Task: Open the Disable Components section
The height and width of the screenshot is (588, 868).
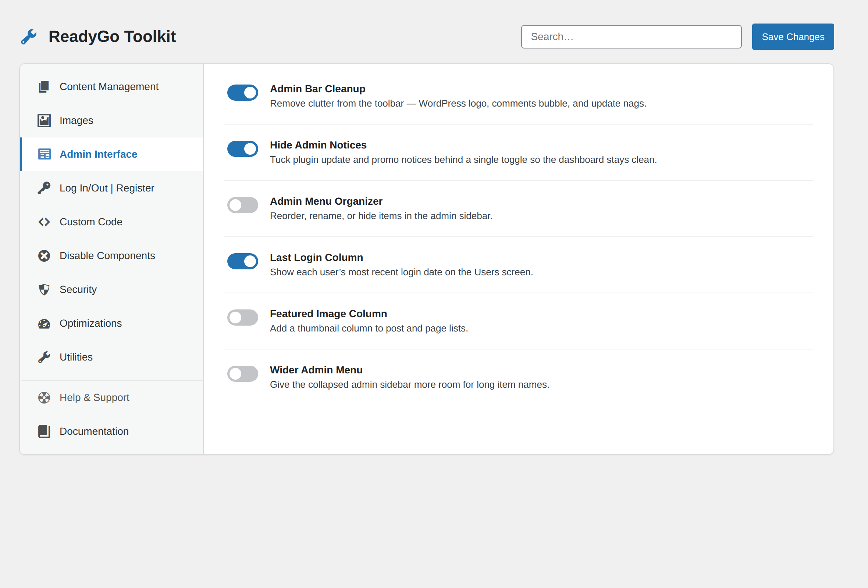Action: tap(112, 255)
